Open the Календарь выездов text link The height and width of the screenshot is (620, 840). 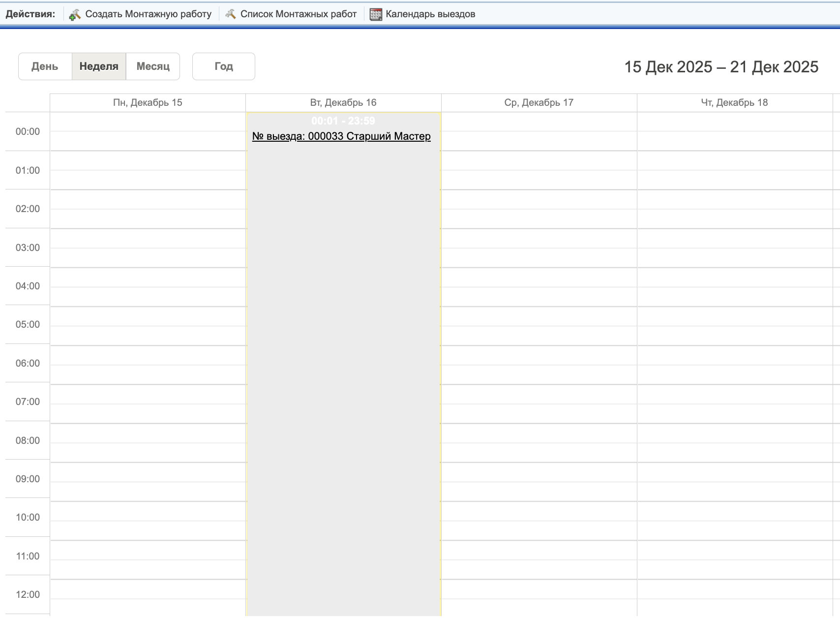[430, 14]
